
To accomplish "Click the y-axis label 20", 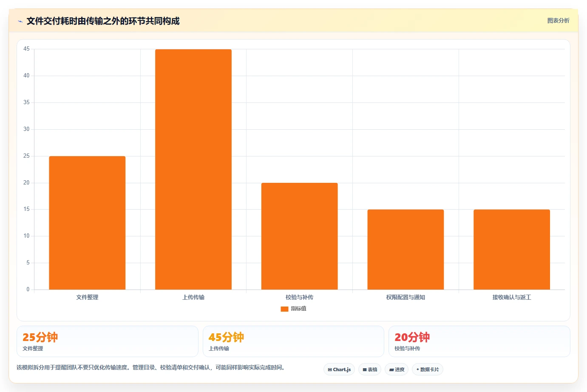I will 26,183.
